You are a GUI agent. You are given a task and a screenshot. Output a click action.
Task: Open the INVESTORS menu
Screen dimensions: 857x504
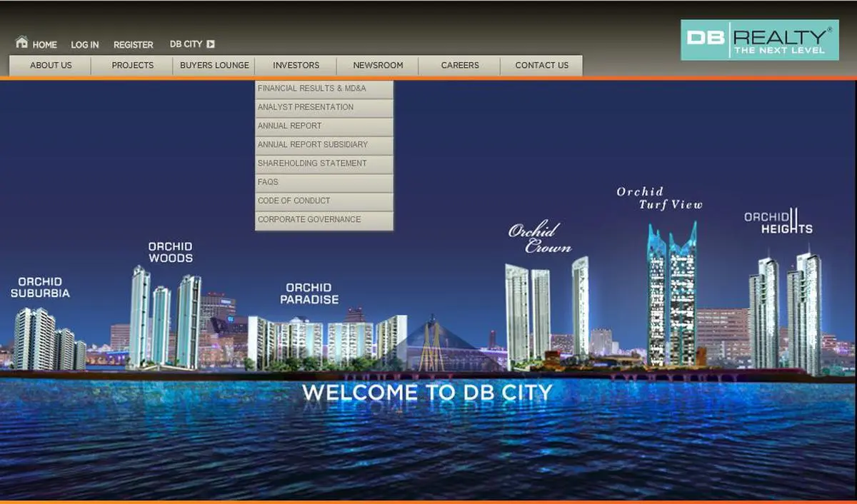click(296, 65)
